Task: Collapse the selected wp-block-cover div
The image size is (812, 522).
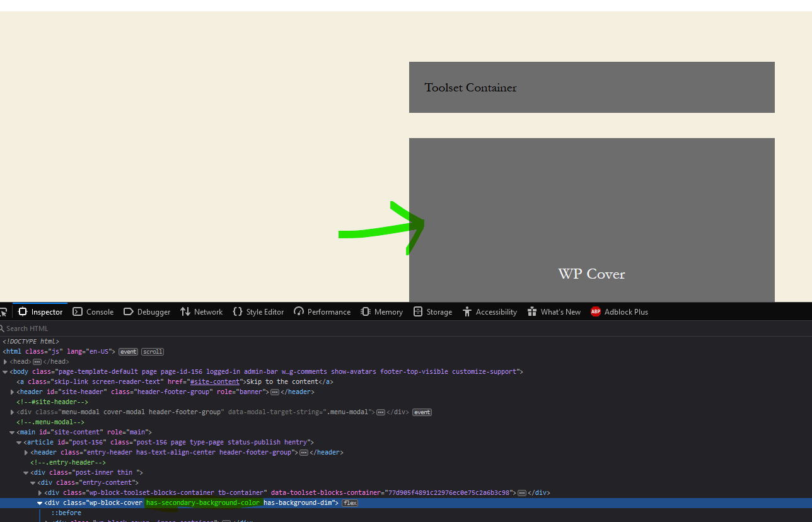Action: [40, 503]
